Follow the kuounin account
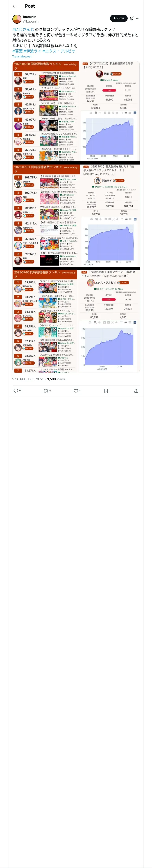Image resolution: width=152 pixels, height=868 pixels. coord(119,18)
